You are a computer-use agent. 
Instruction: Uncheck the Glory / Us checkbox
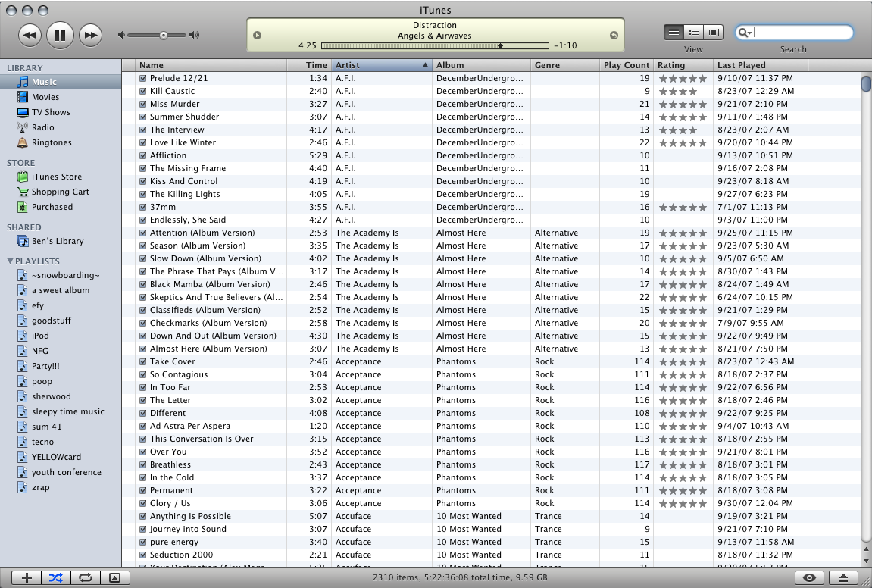pyautogui.click(x=143, y=503)
